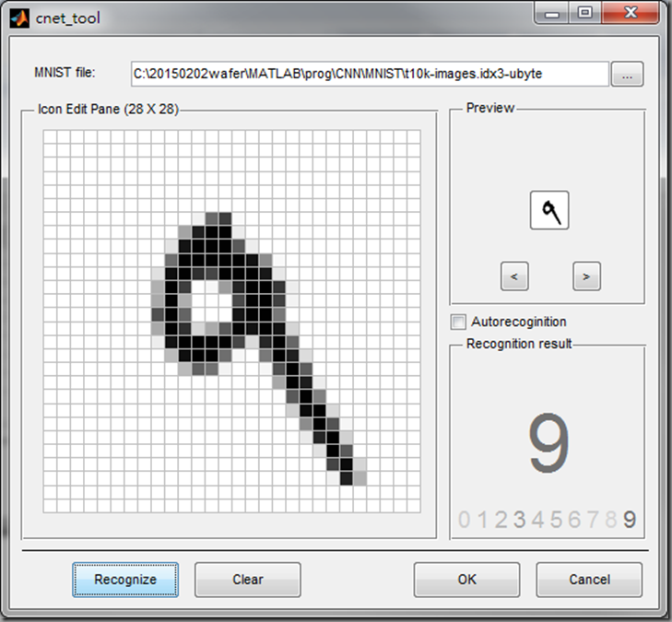This screenshot has height=622, width=672.
Task: Show next MNIST image in preview
Action: coord(586,276)
